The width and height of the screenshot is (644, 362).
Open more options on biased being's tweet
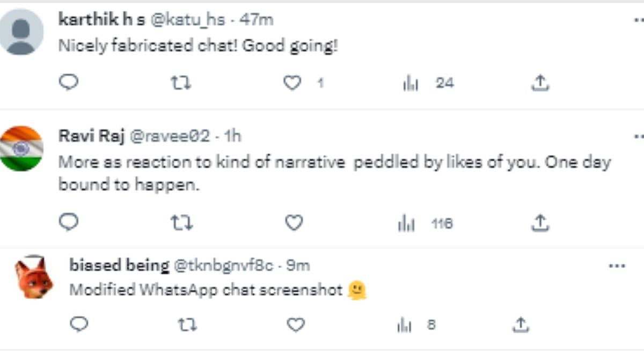[x=617, y=266]
